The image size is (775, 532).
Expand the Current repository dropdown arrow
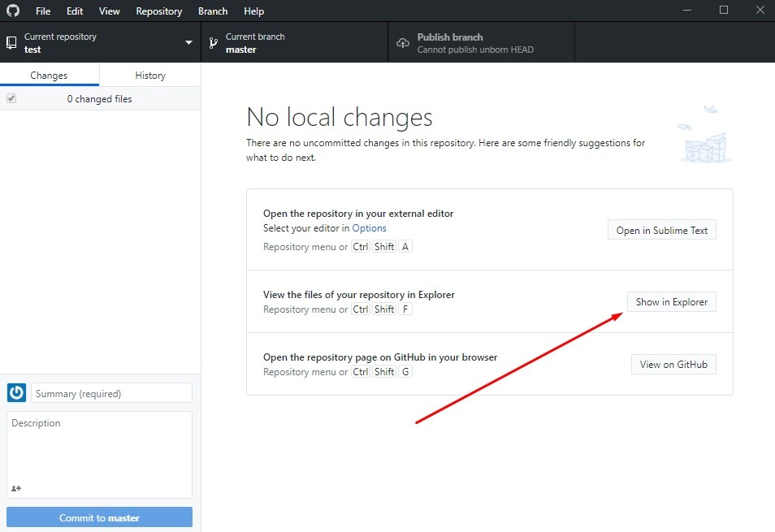click(x=188, y=42)
